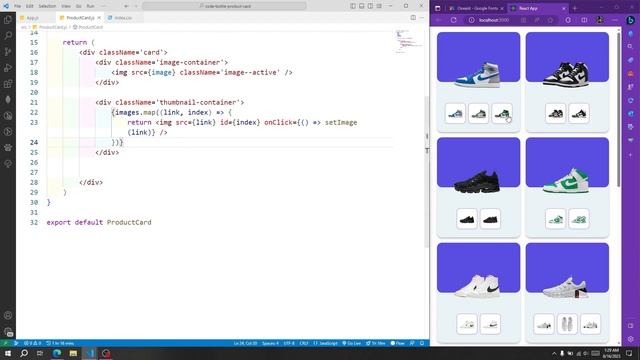Open Windows taskbar search
The height and width of the screenshot is (360, 640).
(24, 353)
